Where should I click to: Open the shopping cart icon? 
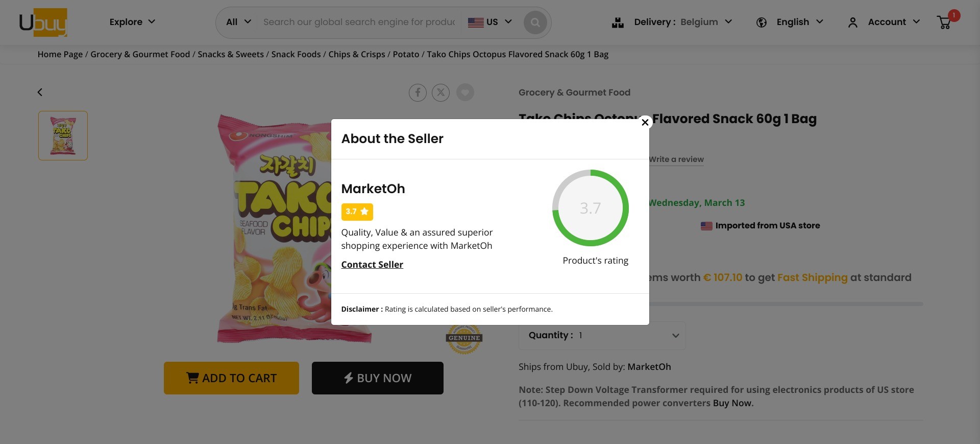pos(944,22)
